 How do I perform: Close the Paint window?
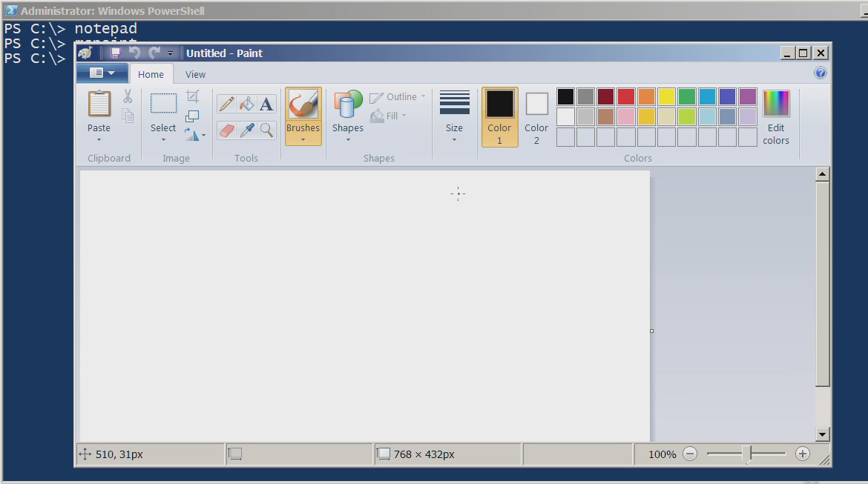click(x=821, y=53)
